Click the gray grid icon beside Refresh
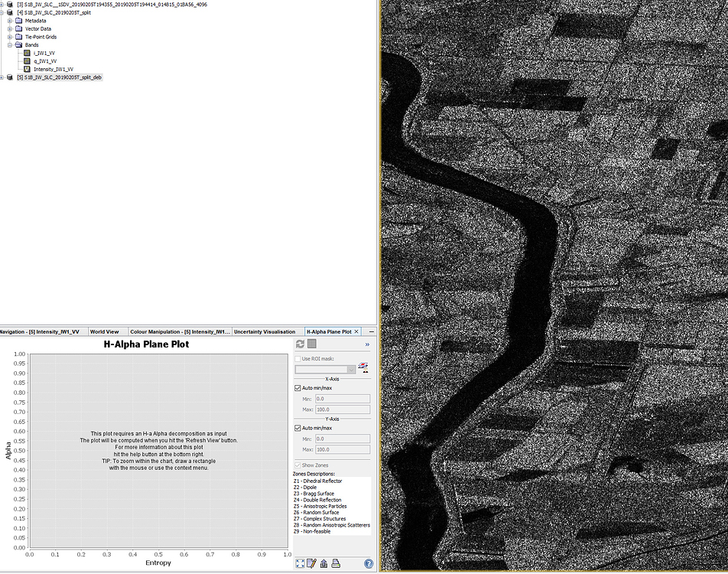Viewport: 728px width, 574px height. (x=312, y=344)
